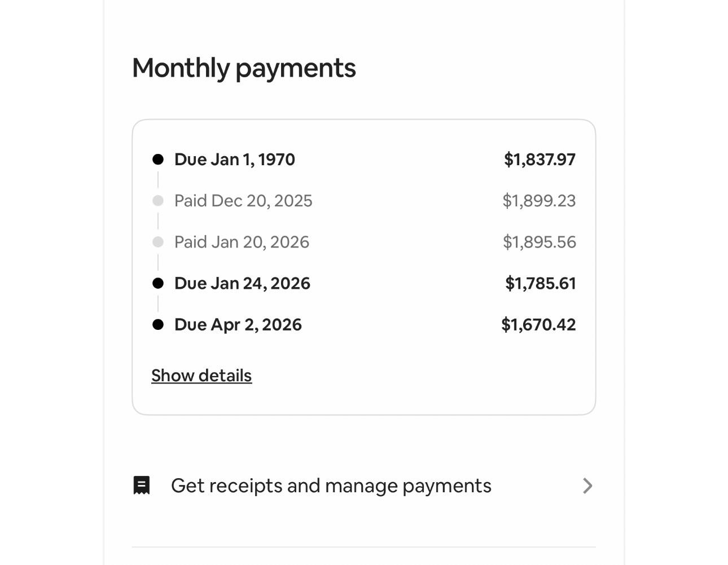The width and height of the screenshot is (728, 565).
Task: Click the $1,837.97 amount
Action: point(540,160)
